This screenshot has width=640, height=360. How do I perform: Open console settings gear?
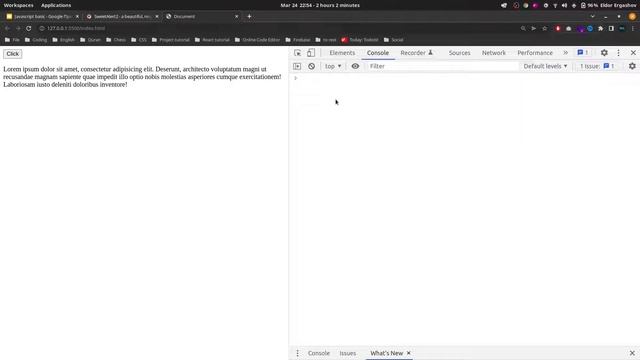coord(632,66)
